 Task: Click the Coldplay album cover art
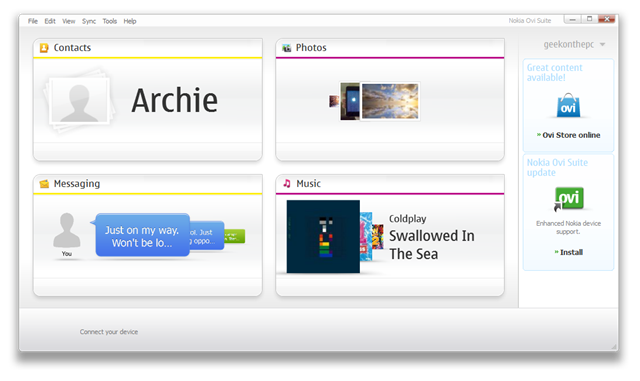click(x=323, y=236)
